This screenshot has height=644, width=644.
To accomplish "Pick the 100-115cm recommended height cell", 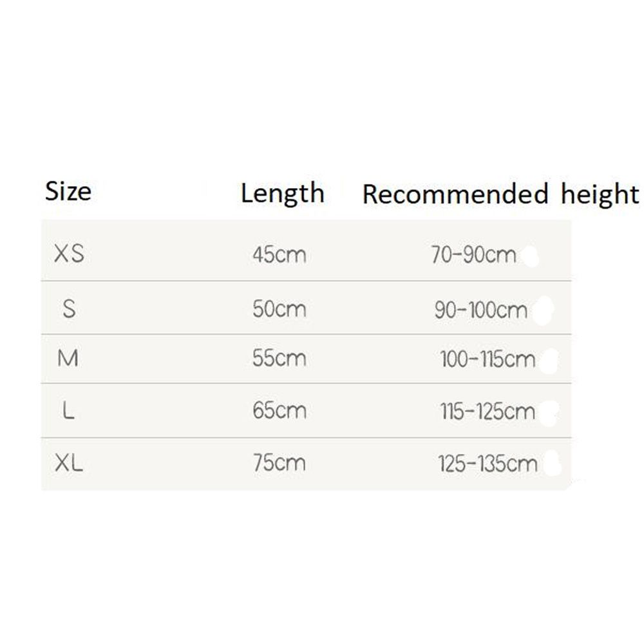I will pos(488,359).
